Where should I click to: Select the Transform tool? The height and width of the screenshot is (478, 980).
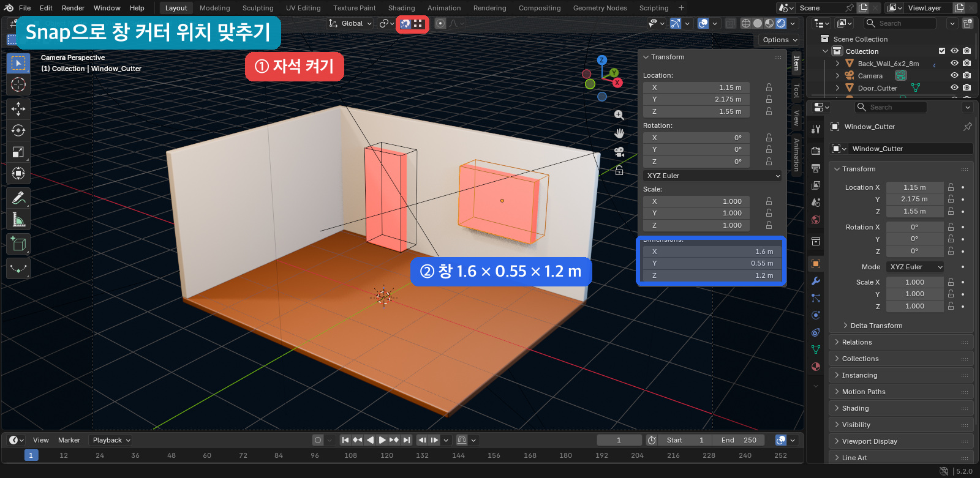click(x=18, y=173)
